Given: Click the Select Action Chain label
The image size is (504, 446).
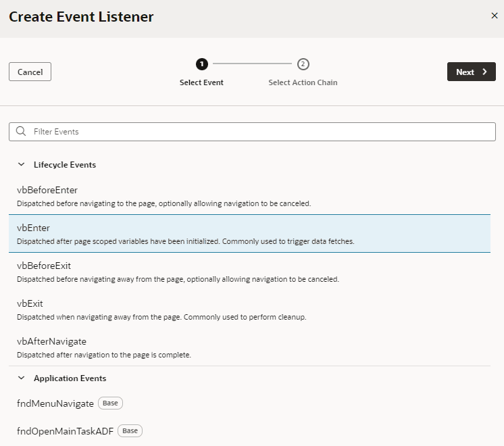Looking at the screenshot, I should (303, 82).
